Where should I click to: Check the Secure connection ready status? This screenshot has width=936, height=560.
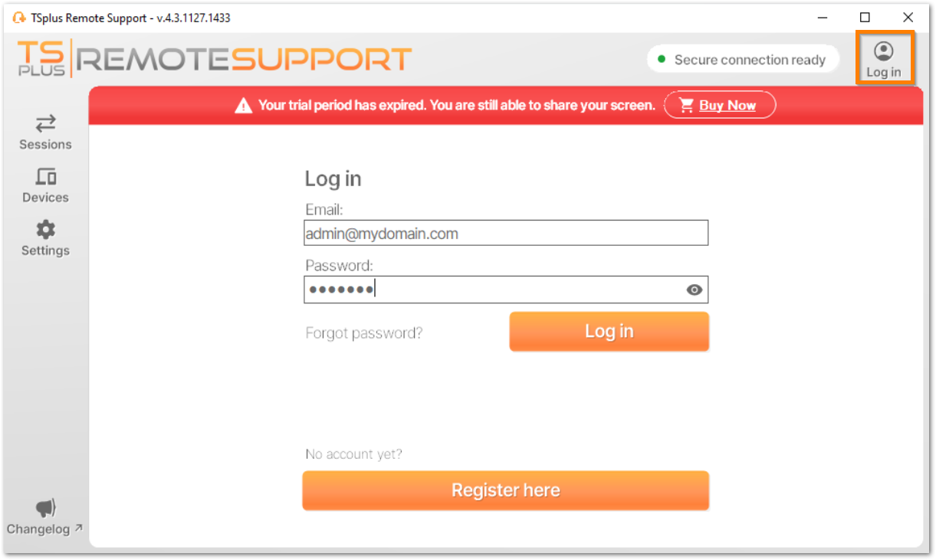(x=750, y=59)
